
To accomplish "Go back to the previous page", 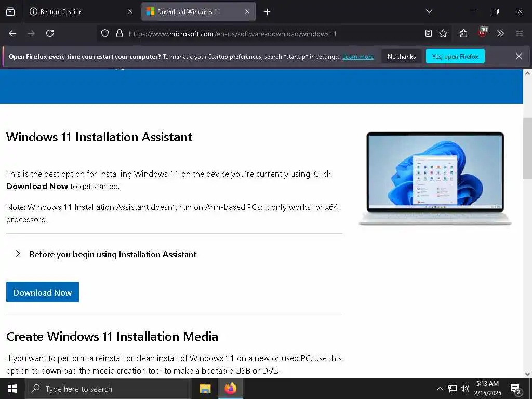I will point(12,33).
